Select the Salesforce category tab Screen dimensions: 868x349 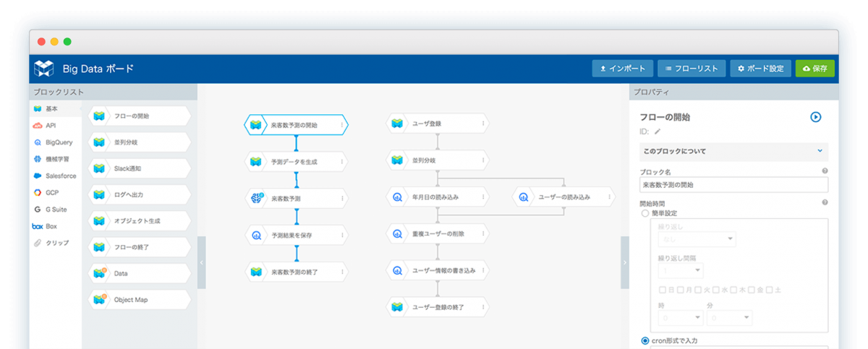tap(56, 176)
